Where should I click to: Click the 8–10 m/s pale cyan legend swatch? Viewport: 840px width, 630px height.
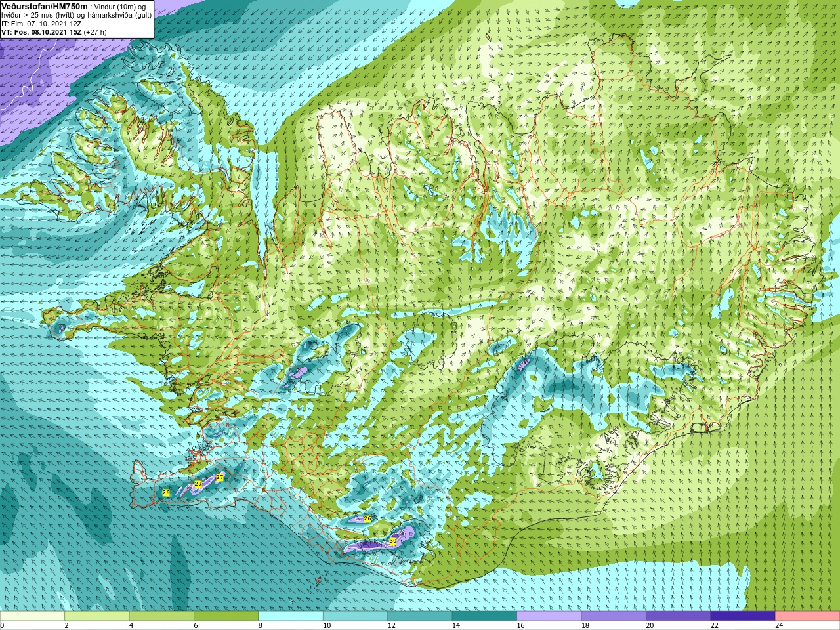(x=291, y=616)
